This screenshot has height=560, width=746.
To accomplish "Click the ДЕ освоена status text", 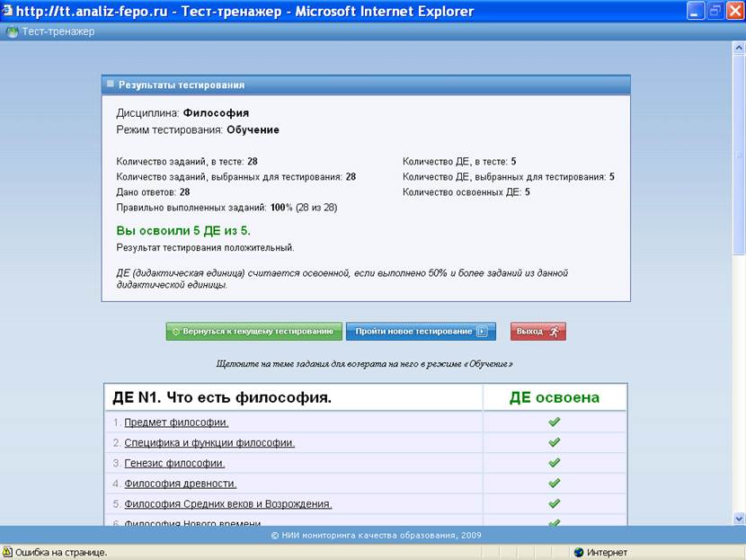I will 555,397.
